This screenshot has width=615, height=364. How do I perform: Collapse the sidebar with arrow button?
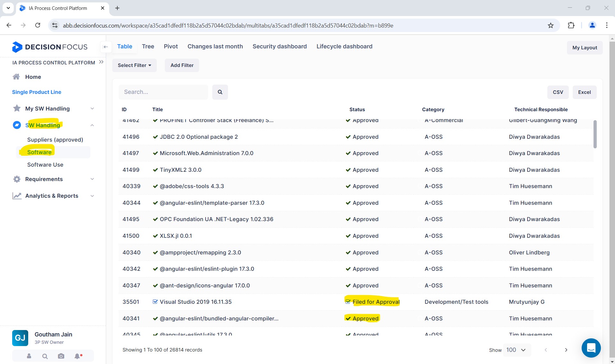coord(105,47)
